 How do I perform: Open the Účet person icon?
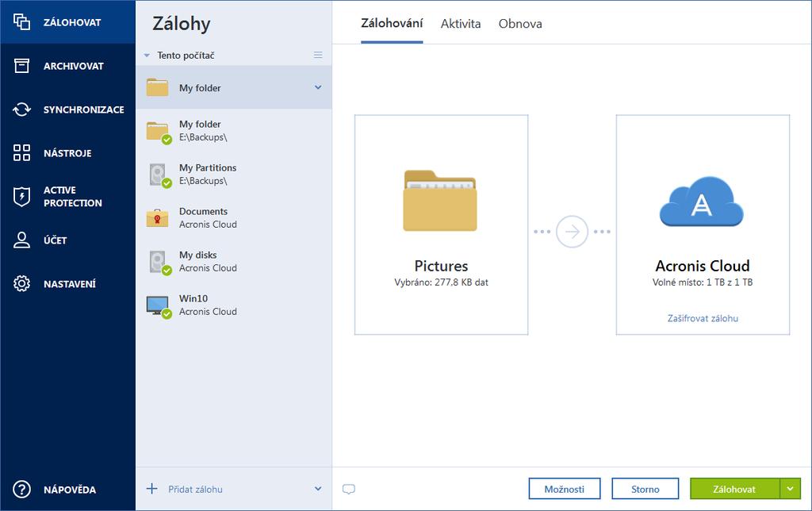coord(21,240)
